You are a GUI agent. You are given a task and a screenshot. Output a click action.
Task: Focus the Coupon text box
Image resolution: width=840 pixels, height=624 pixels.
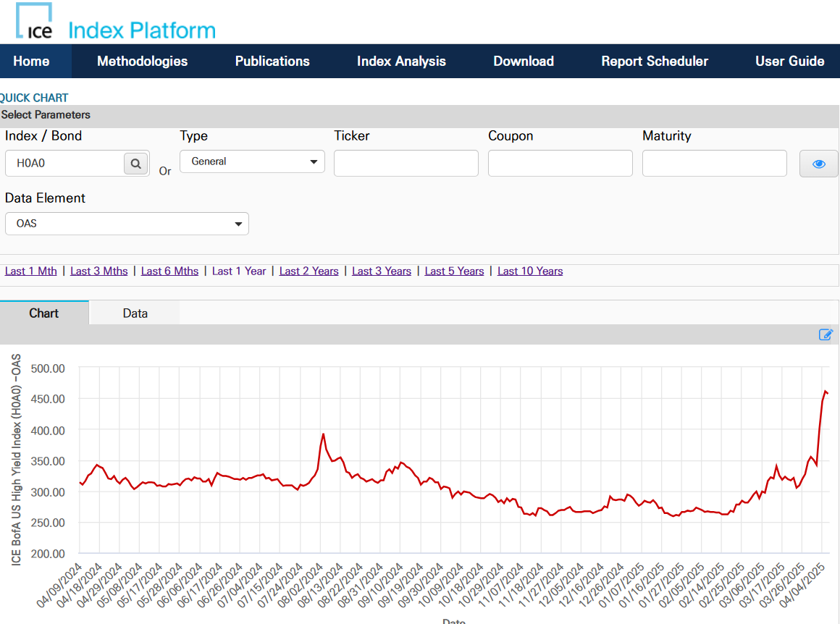pos(560,164)
